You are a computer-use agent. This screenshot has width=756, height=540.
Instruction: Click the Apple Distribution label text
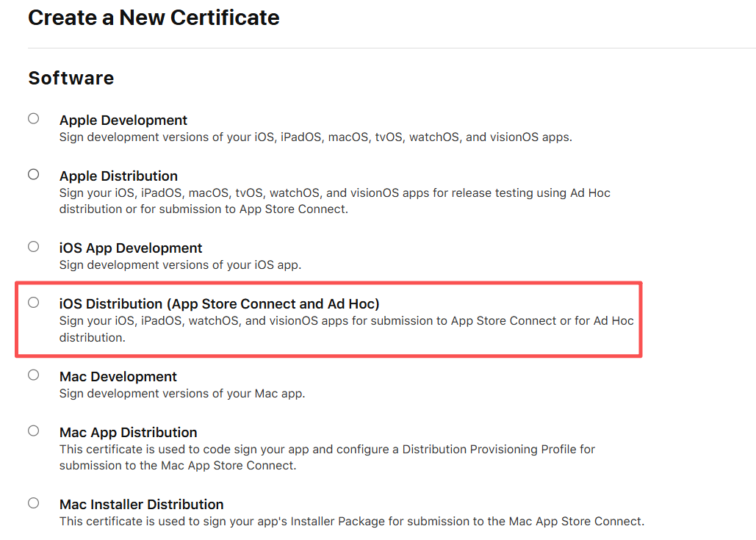tap(118, 176)
